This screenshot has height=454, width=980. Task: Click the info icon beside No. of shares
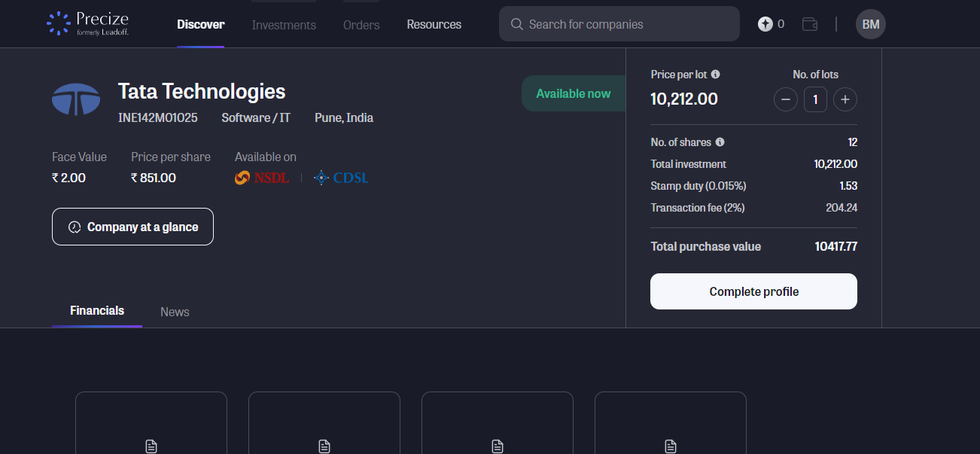click(x=720, y=142)
